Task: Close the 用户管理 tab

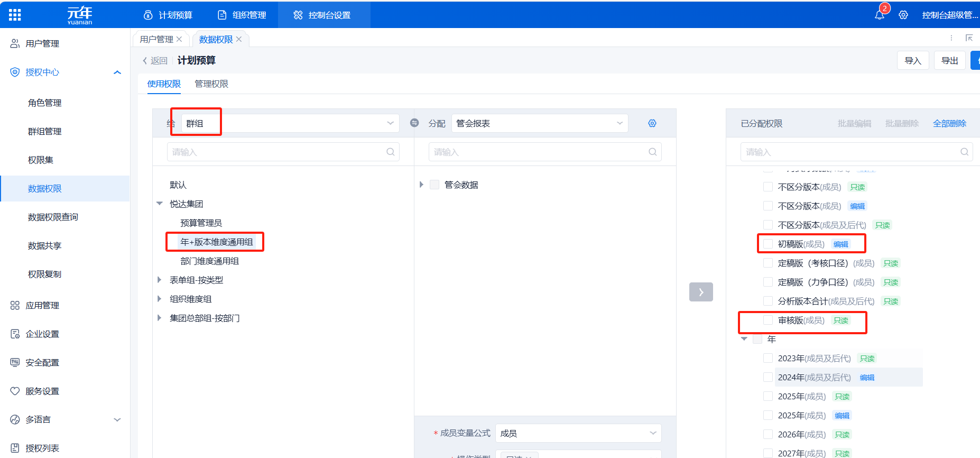Action: point(180,40)
